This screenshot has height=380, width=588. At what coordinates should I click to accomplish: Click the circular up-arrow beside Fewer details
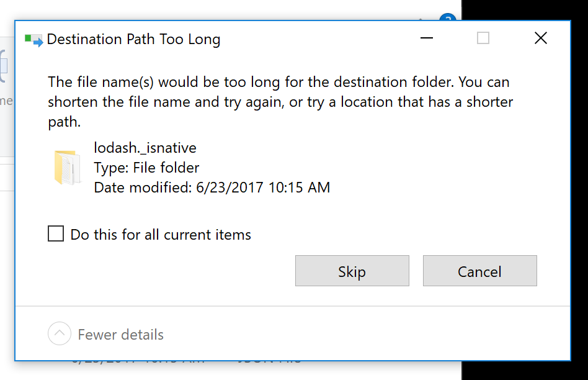tap(59, 334)
